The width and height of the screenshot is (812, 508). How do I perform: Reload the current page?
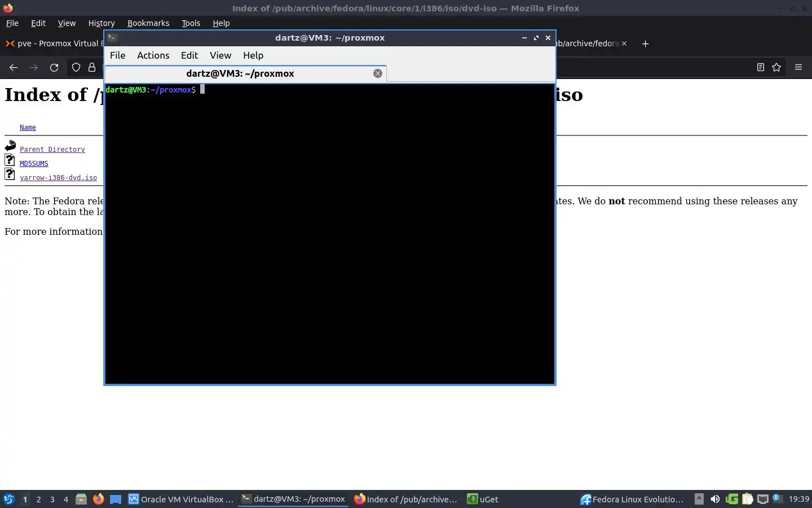(54, 67)
